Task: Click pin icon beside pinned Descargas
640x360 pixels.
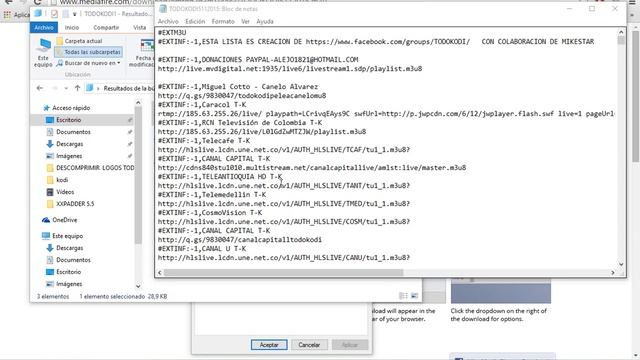Action: tap(130, 144)
